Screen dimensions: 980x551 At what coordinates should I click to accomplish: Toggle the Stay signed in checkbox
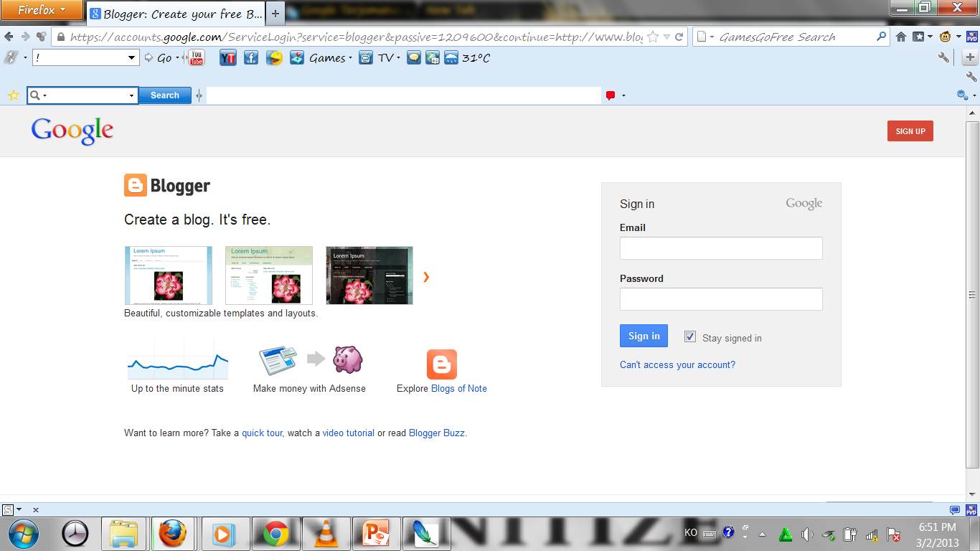[x=690, y=336]
